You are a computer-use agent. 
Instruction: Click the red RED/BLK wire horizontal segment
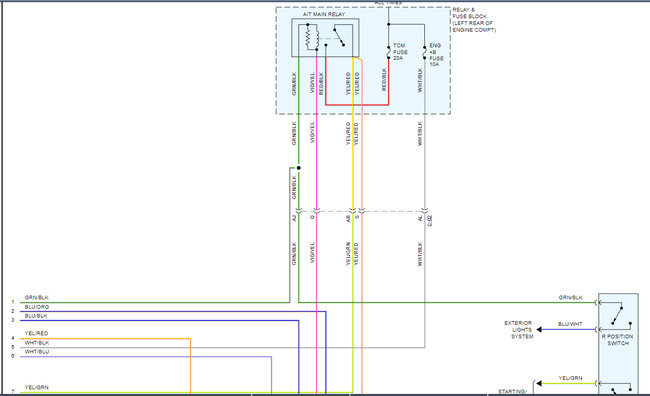pos(357,104)
